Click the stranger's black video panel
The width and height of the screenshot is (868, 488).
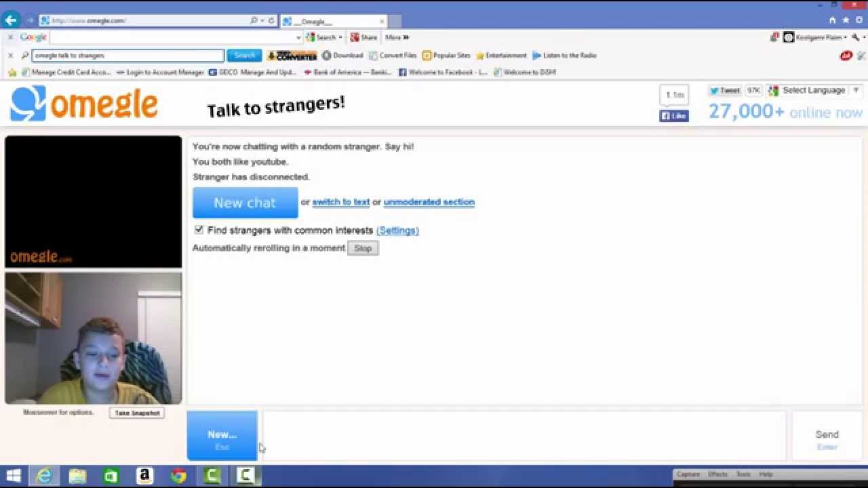click(94, 202)
